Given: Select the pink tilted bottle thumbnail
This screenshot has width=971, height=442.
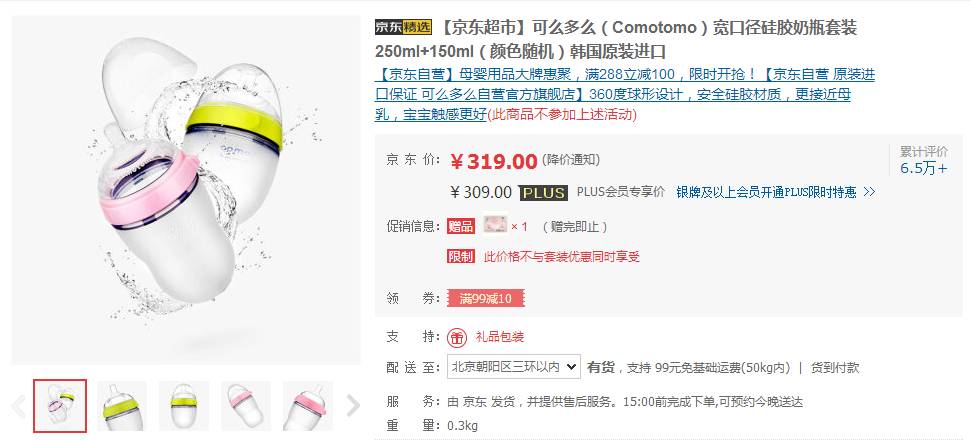Looking at the screenshot, I should click(x=246, y=406).
